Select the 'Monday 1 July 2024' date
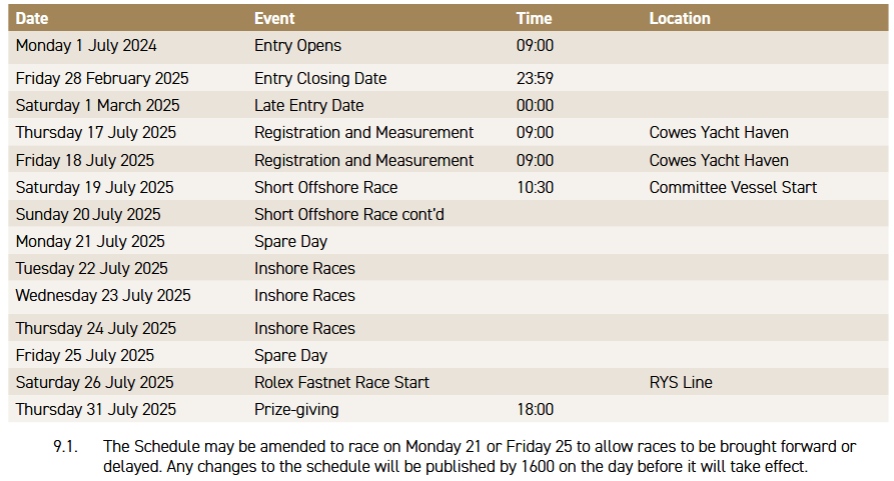Viewport: 894px width, 481px height. click(86, 46)
